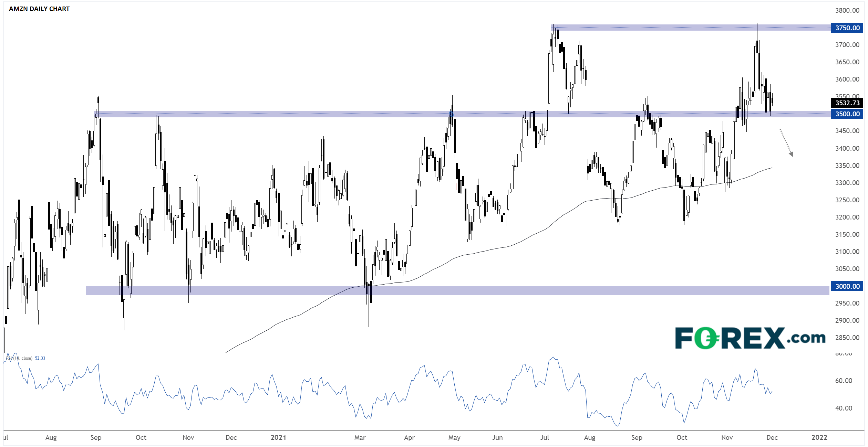Select the 3500.00 blue price label

tap(847, 114)
